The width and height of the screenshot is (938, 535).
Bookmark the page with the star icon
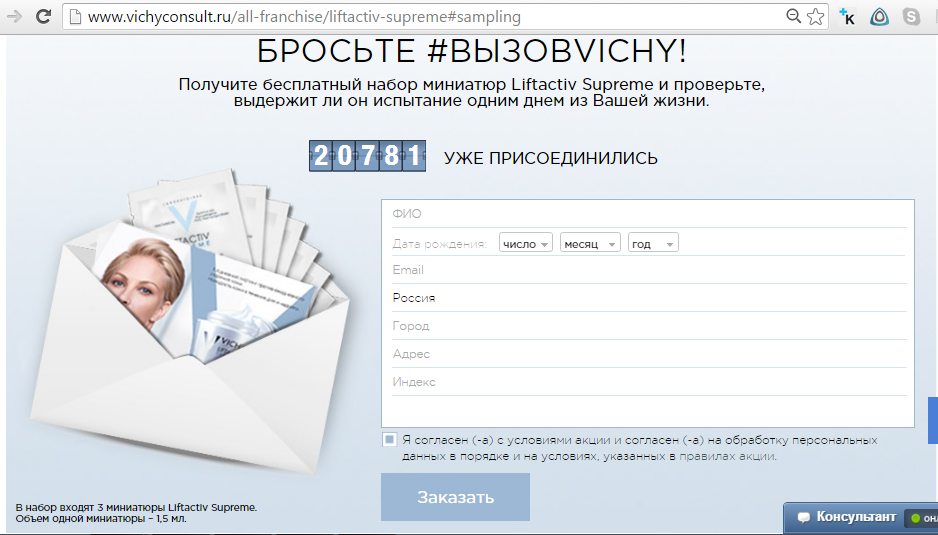815,17
